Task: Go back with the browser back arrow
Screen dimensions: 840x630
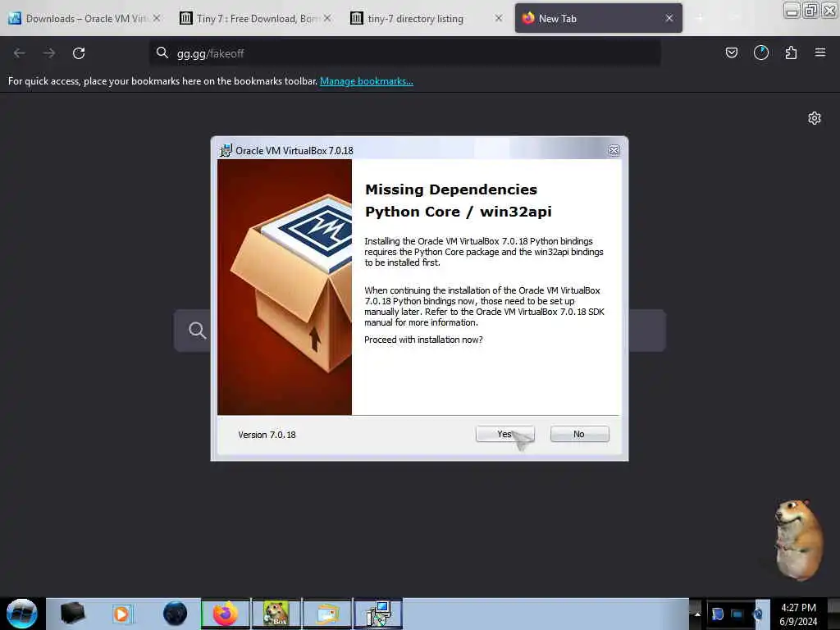Action: (20, 53)
